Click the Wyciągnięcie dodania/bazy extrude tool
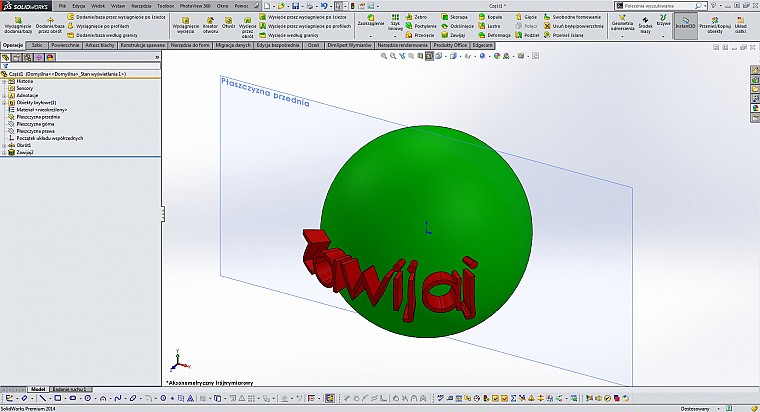Screen dimensions: 760x412 18,25
